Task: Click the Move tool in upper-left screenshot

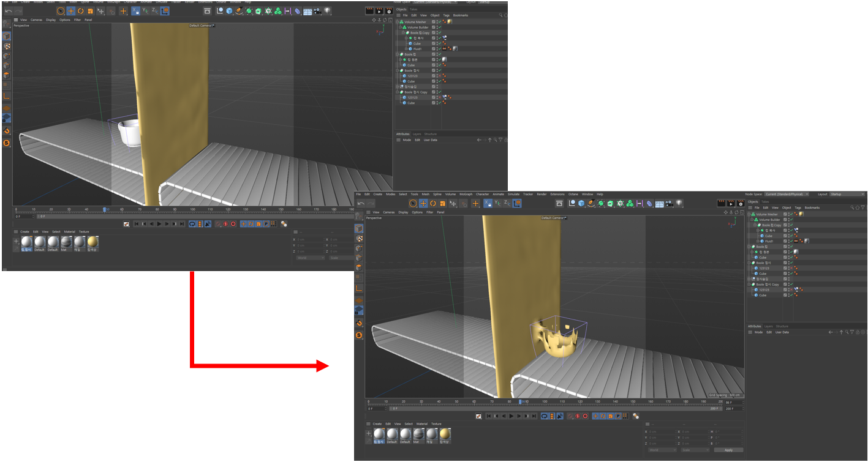Action: click(71, 11)
